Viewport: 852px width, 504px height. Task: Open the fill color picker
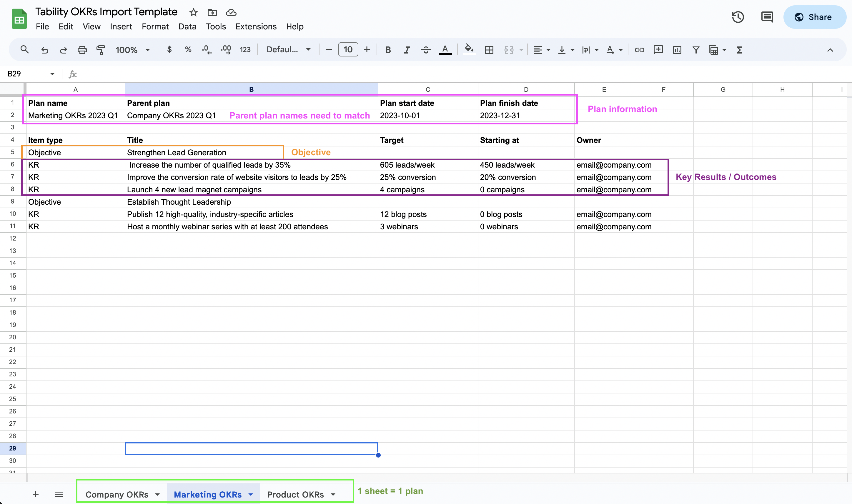(469, 50)
